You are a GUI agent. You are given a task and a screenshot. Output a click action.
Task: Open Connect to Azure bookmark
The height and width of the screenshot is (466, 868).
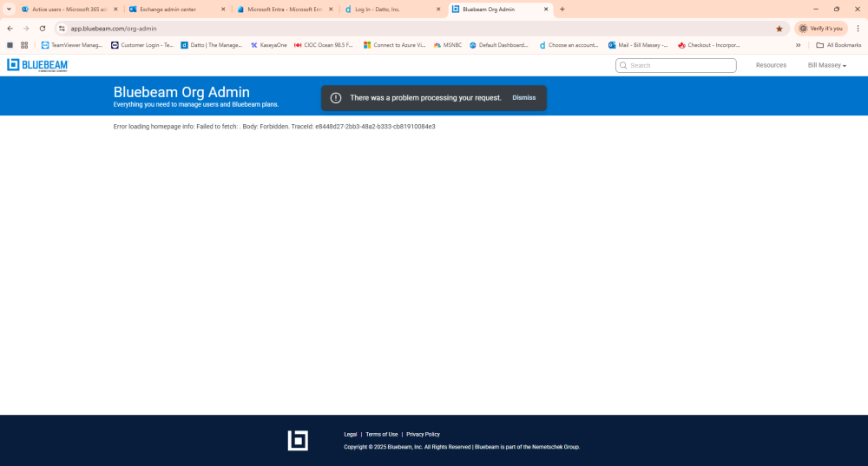394,45
